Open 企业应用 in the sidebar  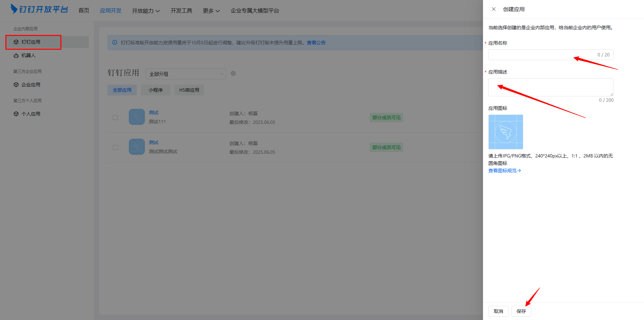[31, 85]
